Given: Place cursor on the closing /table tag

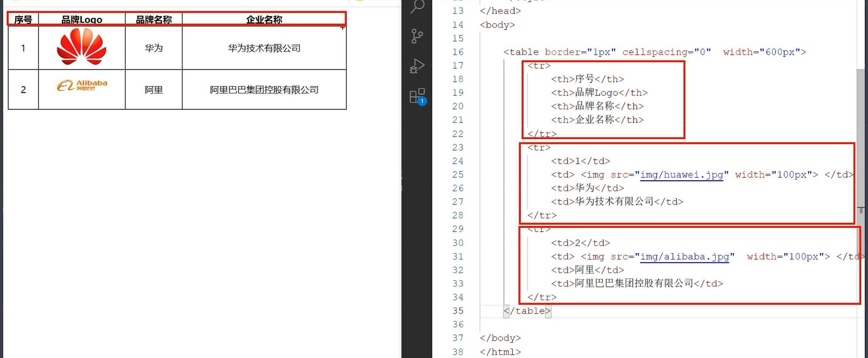Looking at the screenshot, I should tap(527, 310).
